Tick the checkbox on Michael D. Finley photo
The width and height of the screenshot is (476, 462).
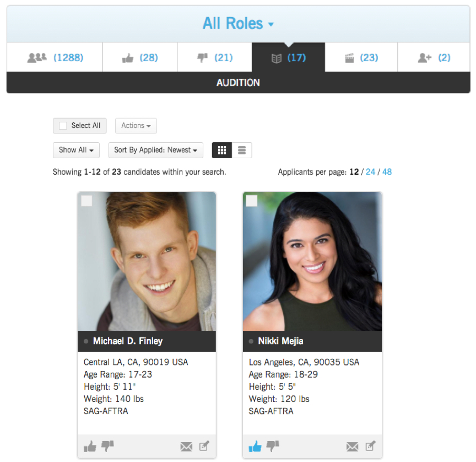pos(86,201)
